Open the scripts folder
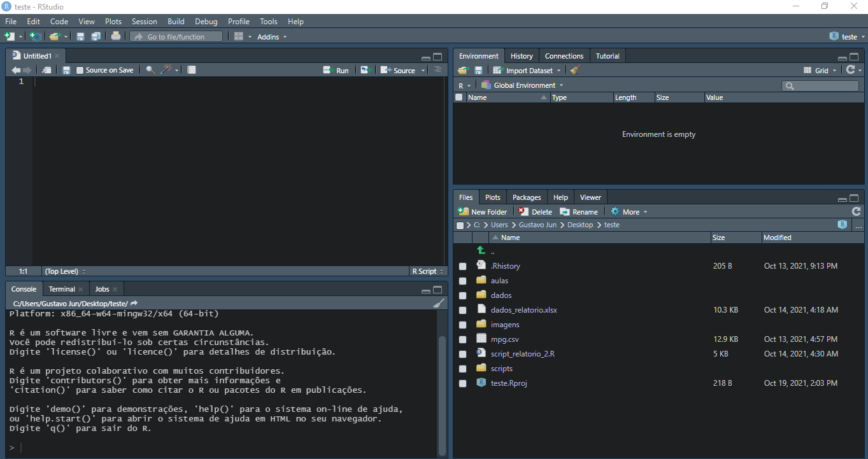Image resolution: width=868 pixels, height=459 pixels. [502, 369]
